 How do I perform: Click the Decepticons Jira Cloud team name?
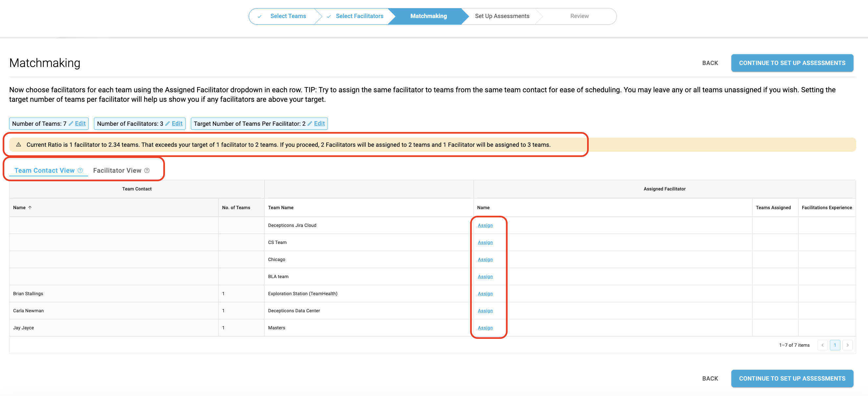292,225
